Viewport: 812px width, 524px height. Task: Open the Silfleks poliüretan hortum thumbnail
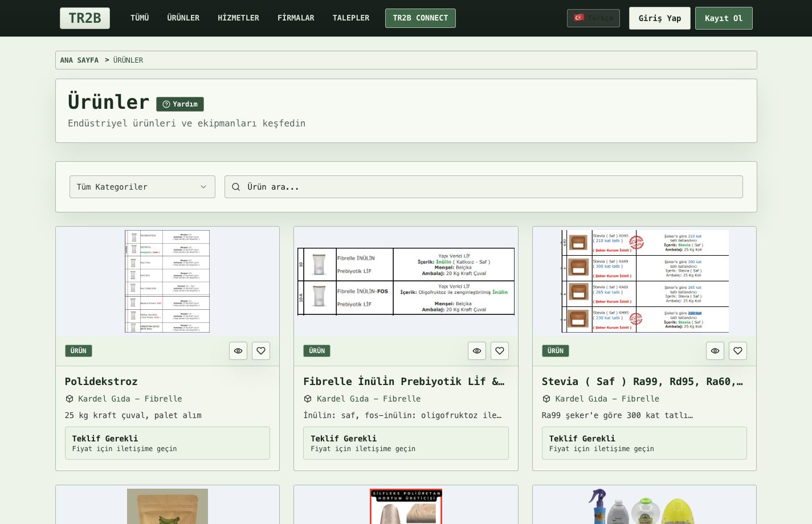point(406,506)
